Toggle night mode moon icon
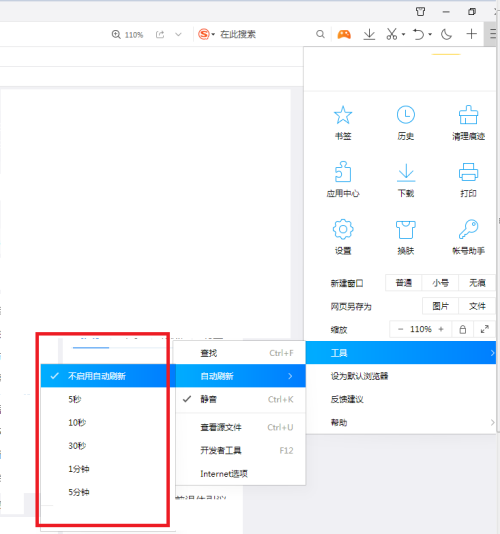This screenshot has height=534, width=500. point(446,34)
